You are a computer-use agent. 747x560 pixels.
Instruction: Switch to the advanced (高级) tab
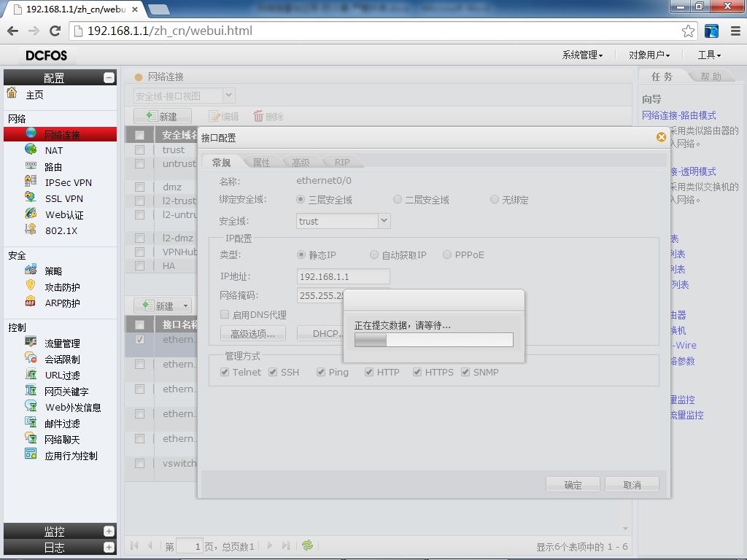301,163
